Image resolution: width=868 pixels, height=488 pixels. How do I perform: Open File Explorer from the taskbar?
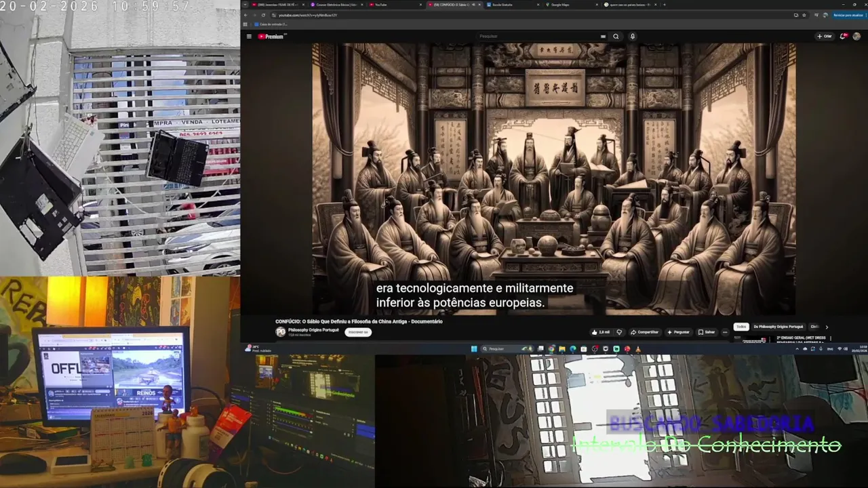point(562,348)
